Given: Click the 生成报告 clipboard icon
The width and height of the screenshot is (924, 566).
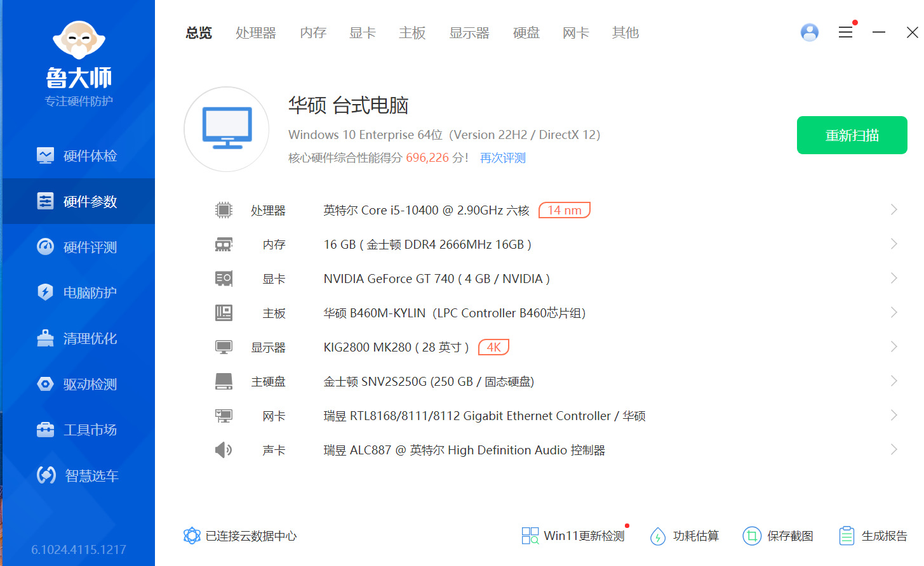Looking at the screenshot, I should coord(847,536).
